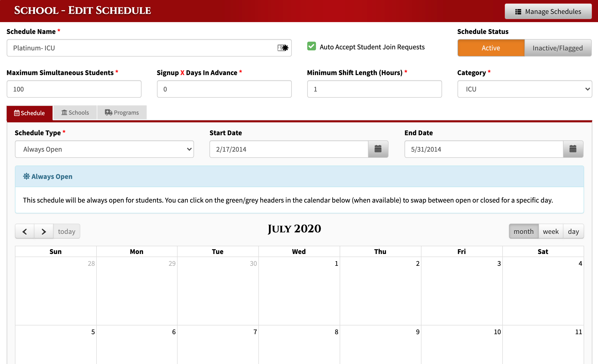
Task: Open the Schedule Type dropdown
Action: click(104, 149)
